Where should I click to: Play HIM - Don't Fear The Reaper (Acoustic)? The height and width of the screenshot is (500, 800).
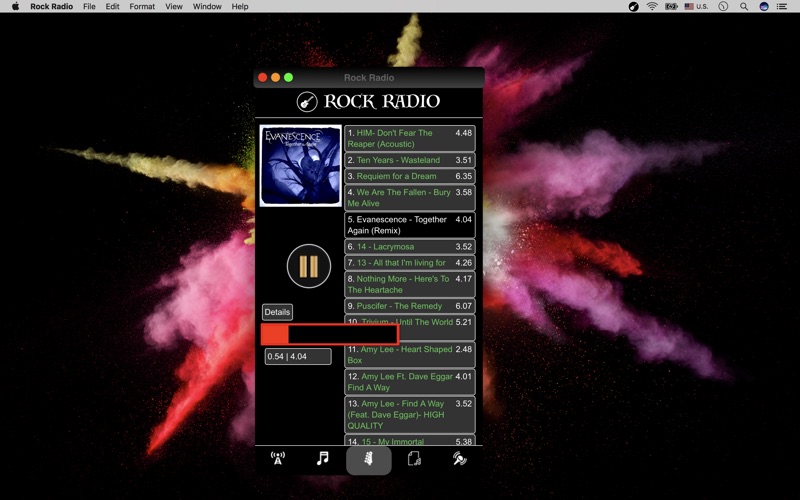(410, 138)
